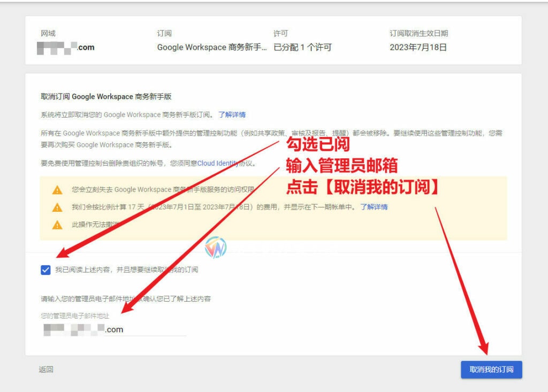Click the 已分配 1 个许可 license text
The width and height of the screenshot is (548, 392).
point(302,48)
